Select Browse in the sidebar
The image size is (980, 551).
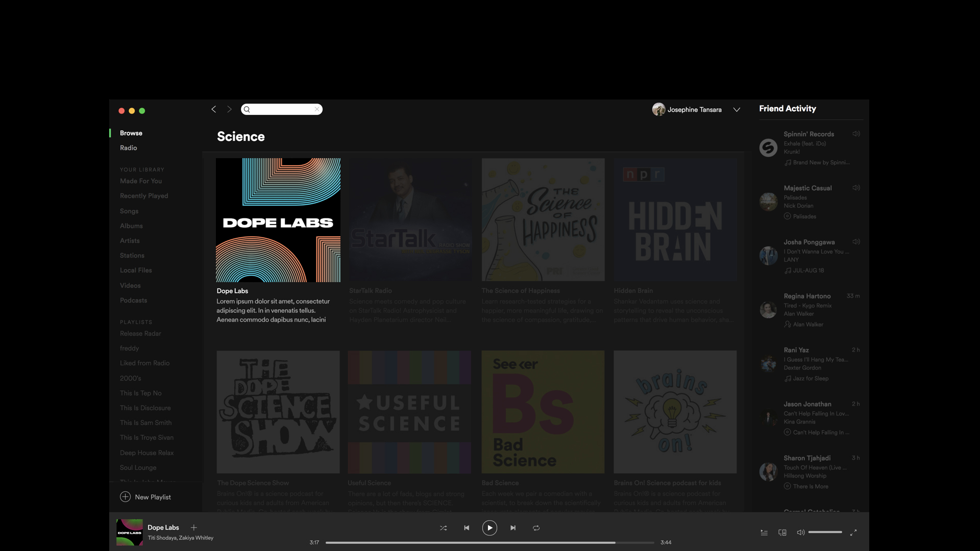[x=131, y=133]
